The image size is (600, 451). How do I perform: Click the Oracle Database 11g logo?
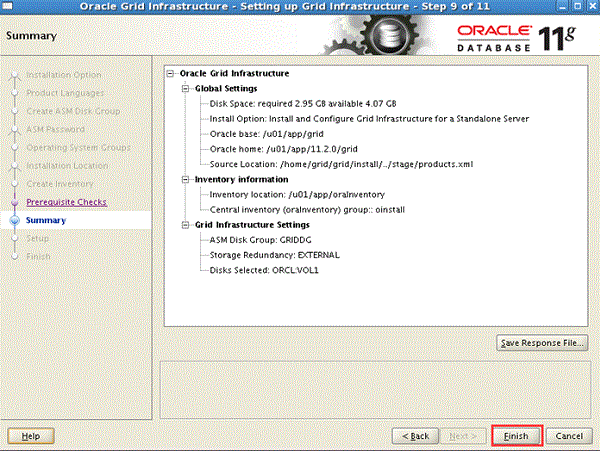516,38
